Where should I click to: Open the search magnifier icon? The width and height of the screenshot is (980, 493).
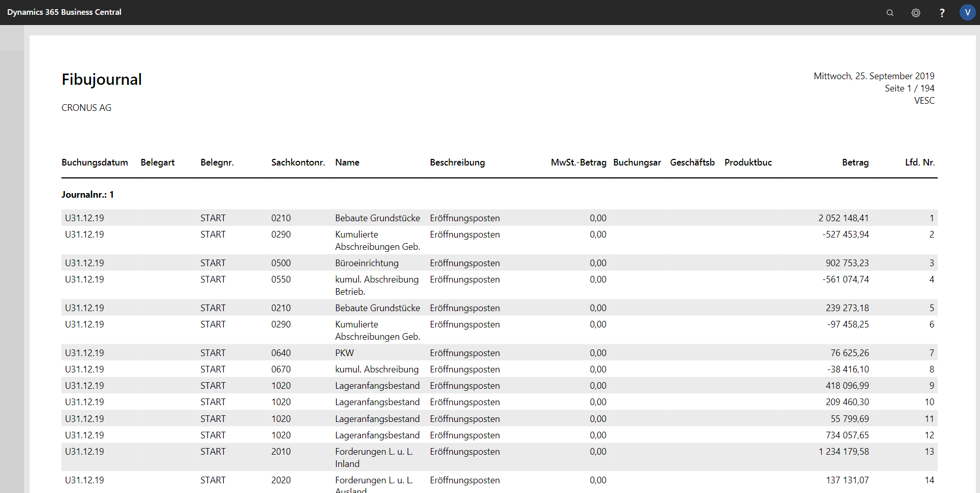(x=890, y=13)
